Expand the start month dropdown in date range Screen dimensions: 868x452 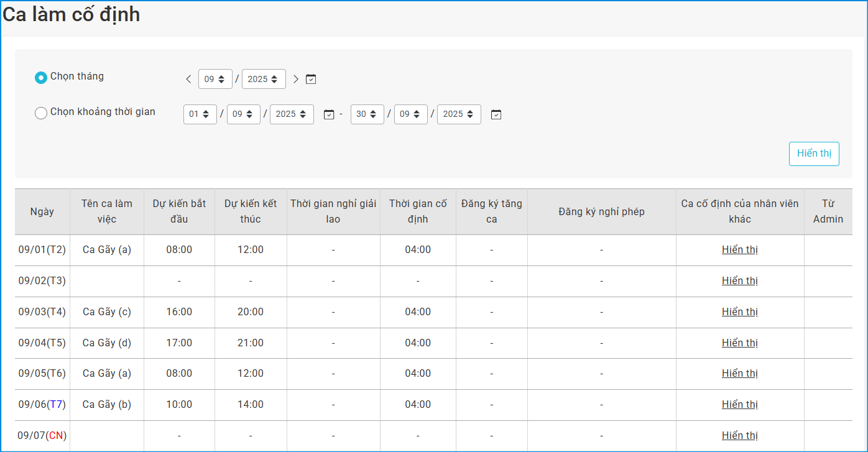pos(243,114)
